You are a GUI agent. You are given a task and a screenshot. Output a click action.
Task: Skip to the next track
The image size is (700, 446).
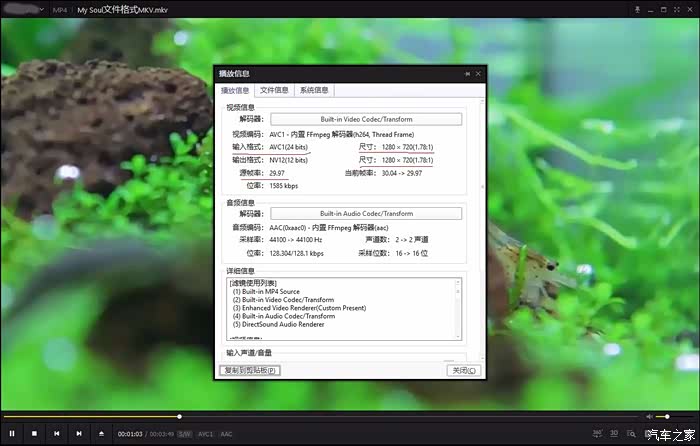[x=78, y=433]
